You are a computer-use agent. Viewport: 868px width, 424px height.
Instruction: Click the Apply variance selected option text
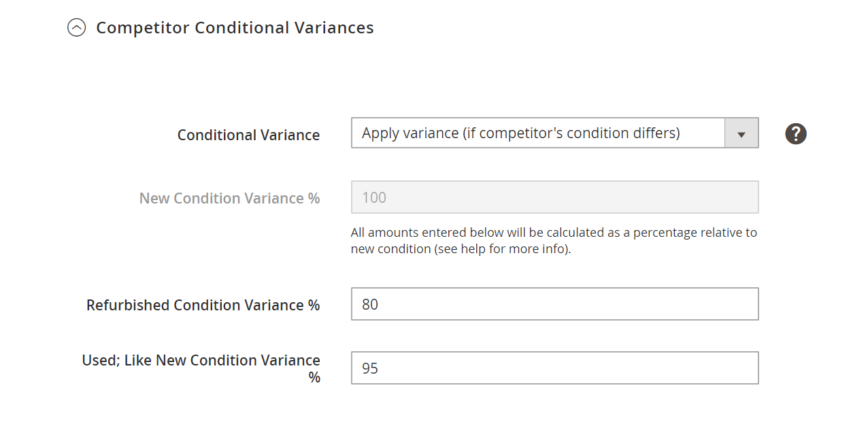click(520, 133)
